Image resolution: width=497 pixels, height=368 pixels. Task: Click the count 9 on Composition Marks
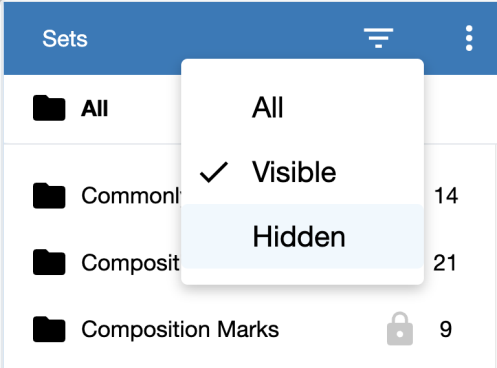click(x=446, y=329)
